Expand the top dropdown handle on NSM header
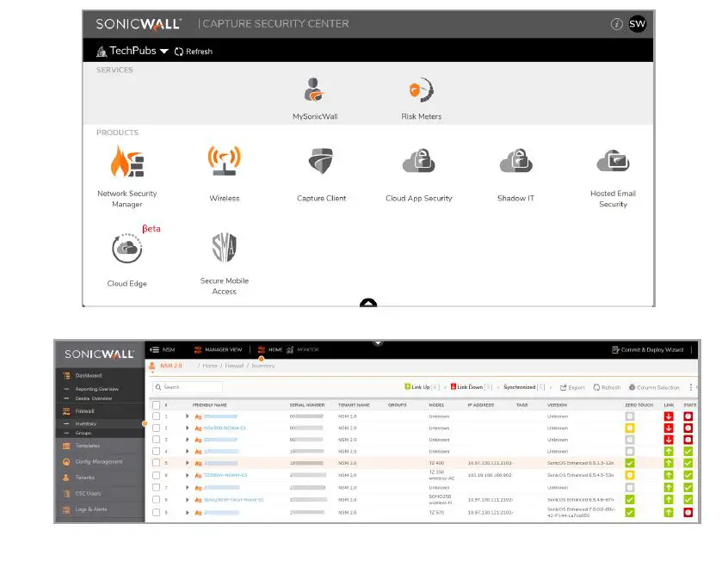Screen dimensions: 728x561 click(378, 343)
